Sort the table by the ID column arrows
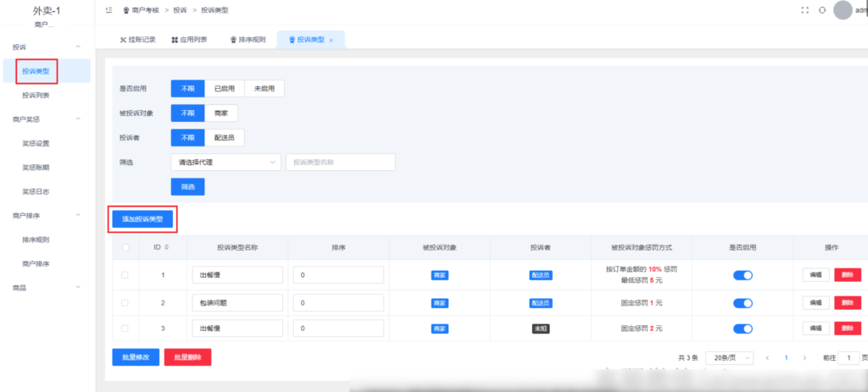Image resolution: width=868 pixels, height=392 pixels. [166, 247]
